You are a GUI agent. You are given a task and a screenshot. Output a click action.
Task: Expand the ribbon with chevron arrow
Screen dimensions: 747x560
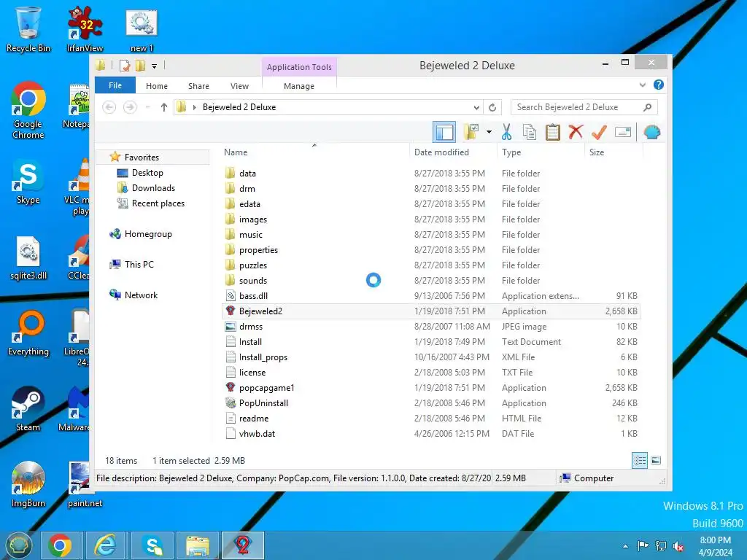coord(643,85)
